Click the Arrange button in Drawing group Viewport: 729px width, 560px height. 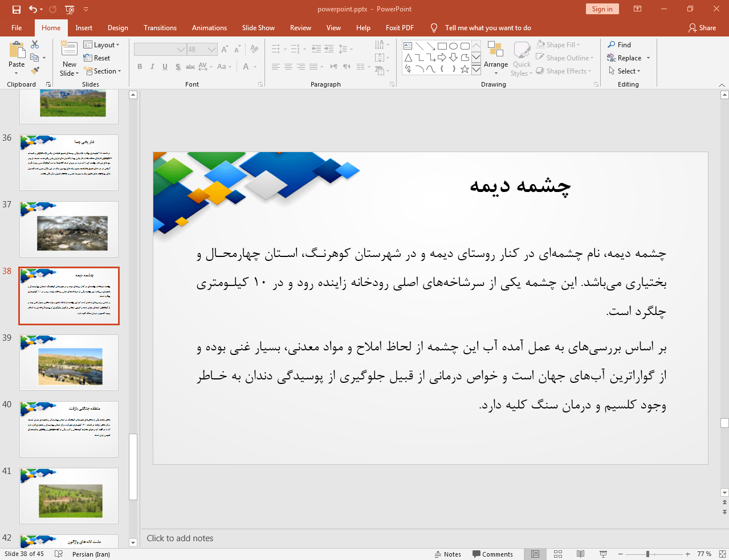pyautogui.click(x=495, y=58)
